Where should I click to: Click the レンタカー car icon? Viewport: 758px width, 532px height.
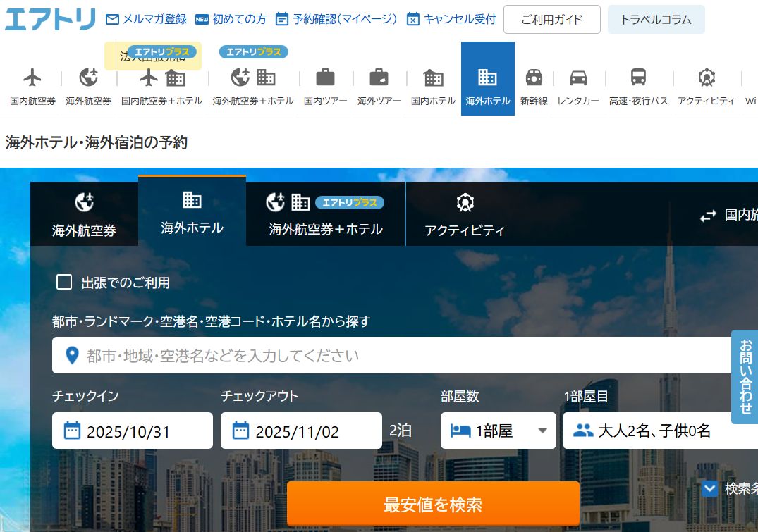point(578,77)
